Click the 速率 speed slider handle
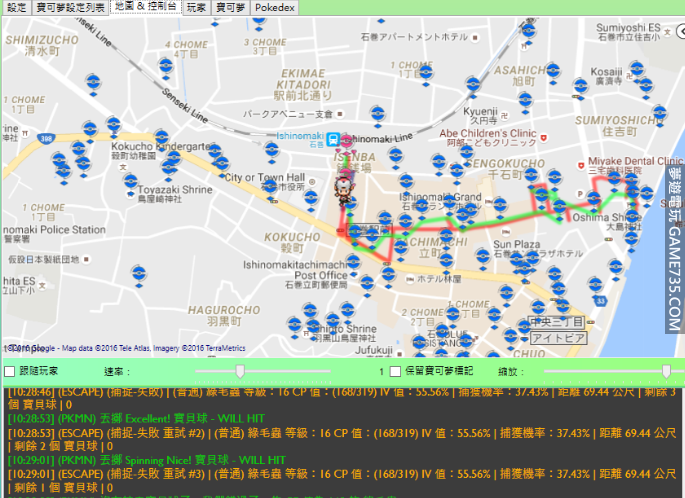Screen dimensions: 685x498 pos(239,371)
